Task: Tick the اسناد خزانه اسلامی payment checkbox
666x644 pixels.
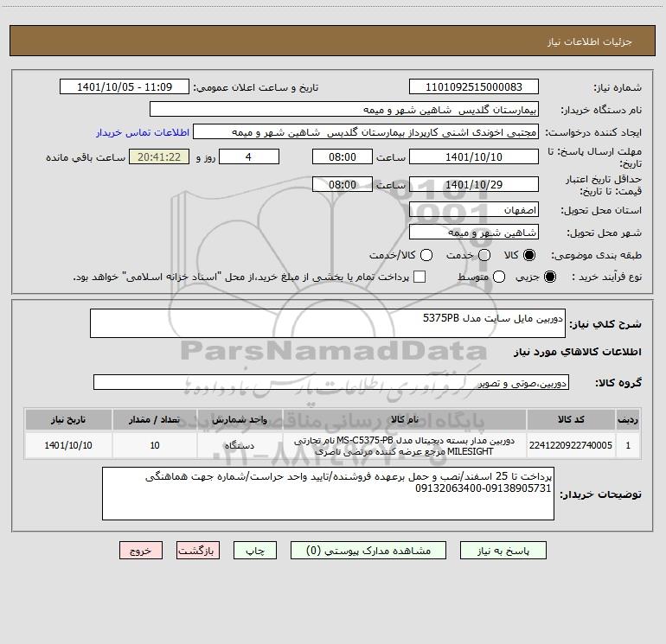Action: (x=419, y=277)
